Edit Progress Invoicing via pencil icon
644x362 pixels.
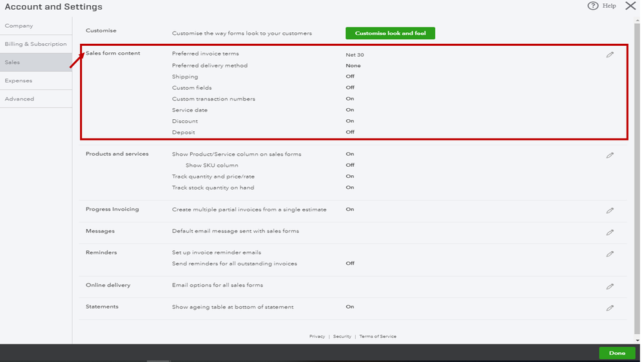coord(610,211)
